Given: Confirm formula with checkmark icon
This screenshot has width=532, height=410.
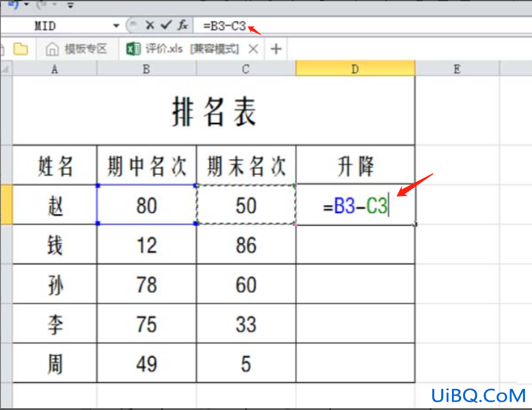Looking at the screenshot, I should coord(166,25).
